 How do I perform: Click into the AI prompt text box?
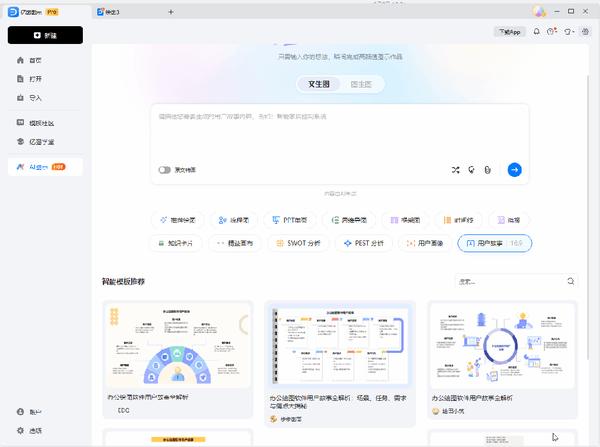tap(340, 132)
